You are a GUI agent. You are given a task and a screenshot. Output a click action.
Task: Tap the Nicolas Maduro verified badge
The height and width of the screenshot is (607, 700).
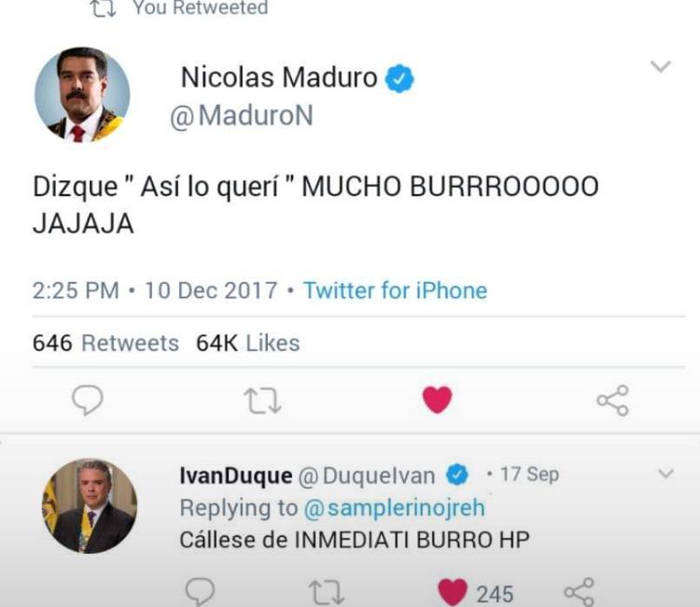(399, 78)
